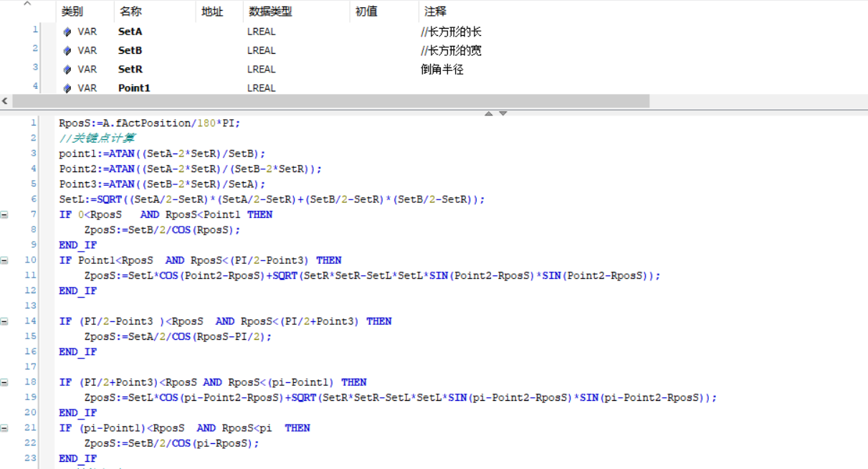Click the splitter up-arrow above the code
This screenshot has height=469, width=868.
coord(488,113)
